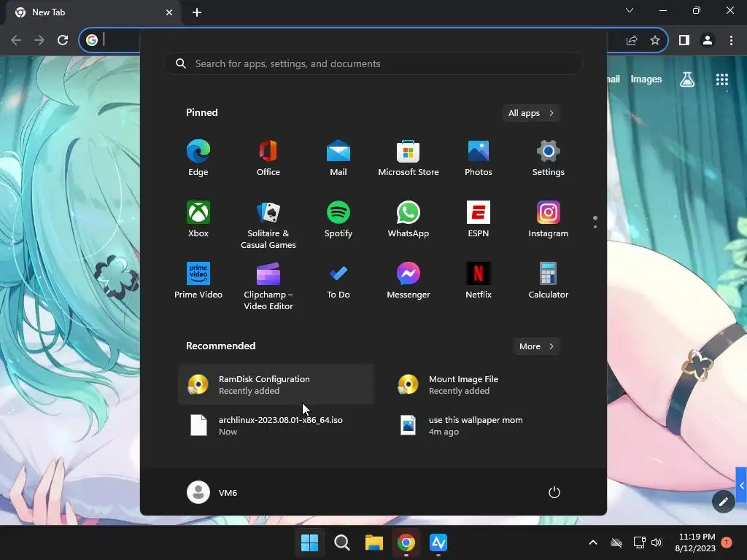Open Chrome three-dot menu
This screenshot has width=747, height=560.
[731, 41]
